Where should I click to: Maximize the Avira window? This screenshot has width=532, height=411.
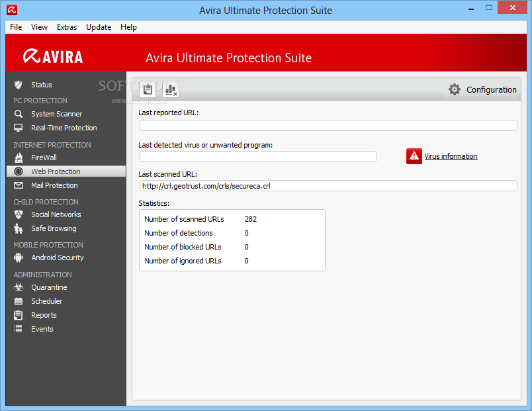(488, 8)
